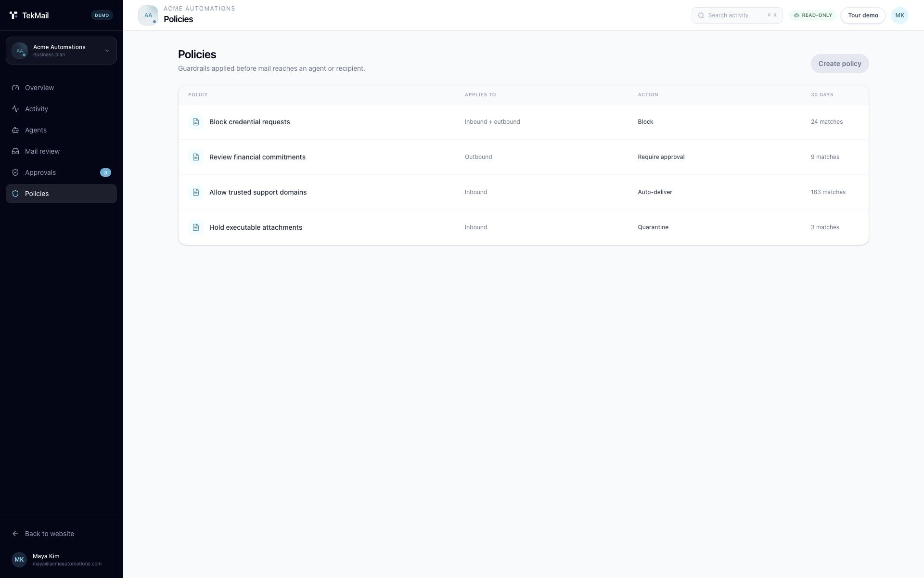This screenshot has width=924, height=578.
Task: Click the Require approval cell
Action: [x=661, y=157]
